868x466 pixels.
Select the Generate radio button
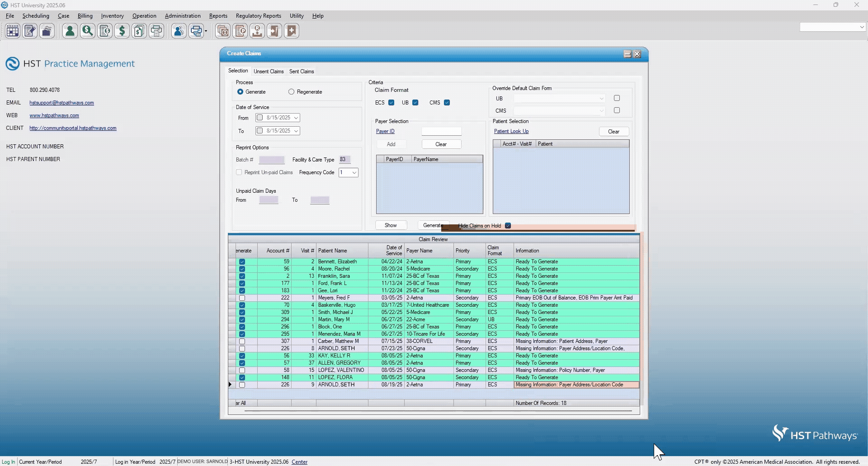[240, 92]
